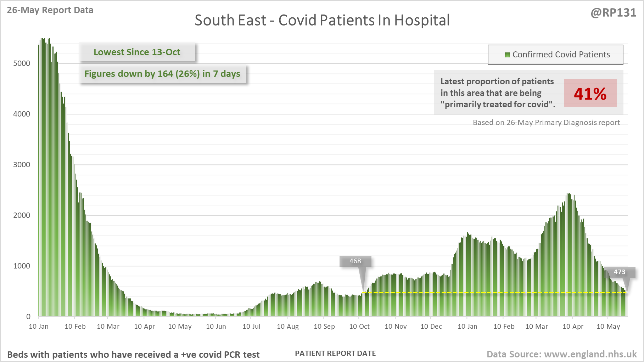
Task: Select the Lowest Since 13-Oct banner
Action: (137, 52)
